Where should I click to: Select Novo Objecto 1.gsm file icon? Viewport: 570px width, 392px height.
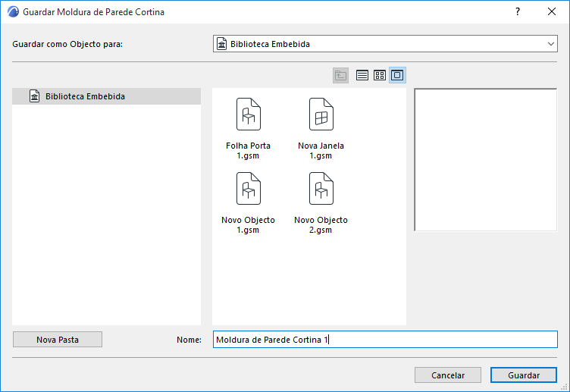pyautogui.click(x=249, y=188)
